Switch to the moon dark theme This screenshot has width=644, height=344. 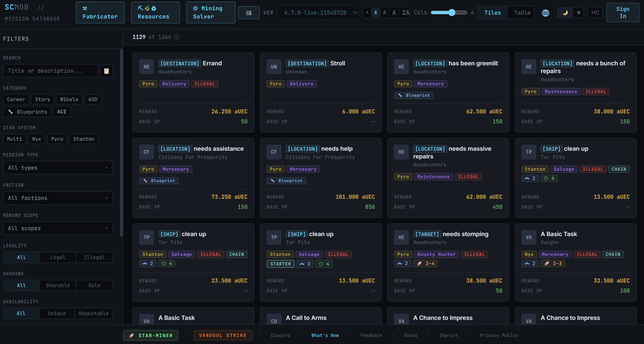pyautogui.click(x=565, y=13)
